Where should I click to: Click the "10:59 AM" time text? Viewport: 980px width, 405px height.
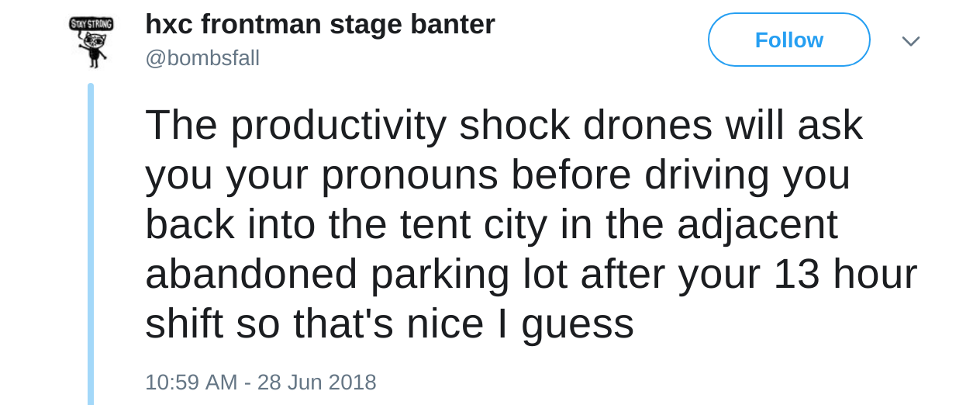191,382
